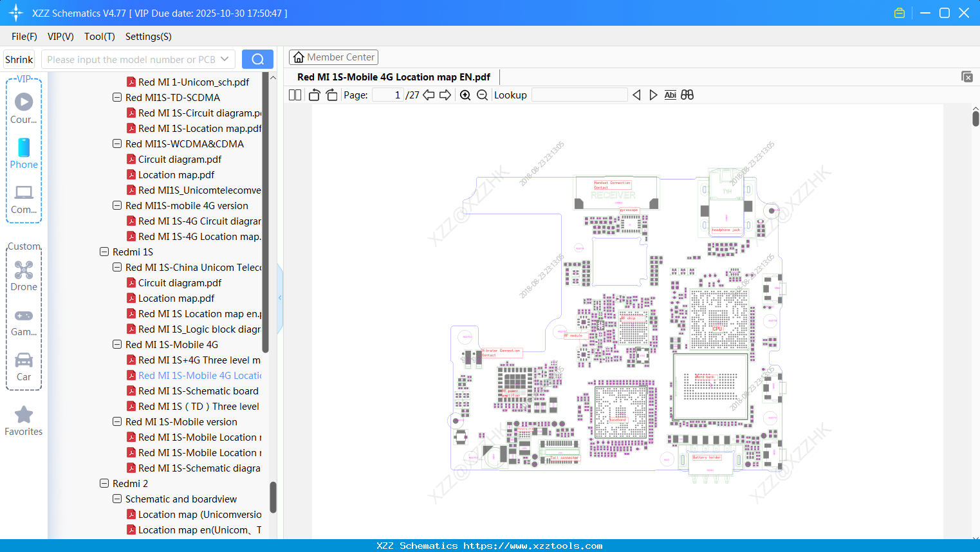Screen dimensions: 980x552
Task: Click the Favorites star
Action: 24,415
